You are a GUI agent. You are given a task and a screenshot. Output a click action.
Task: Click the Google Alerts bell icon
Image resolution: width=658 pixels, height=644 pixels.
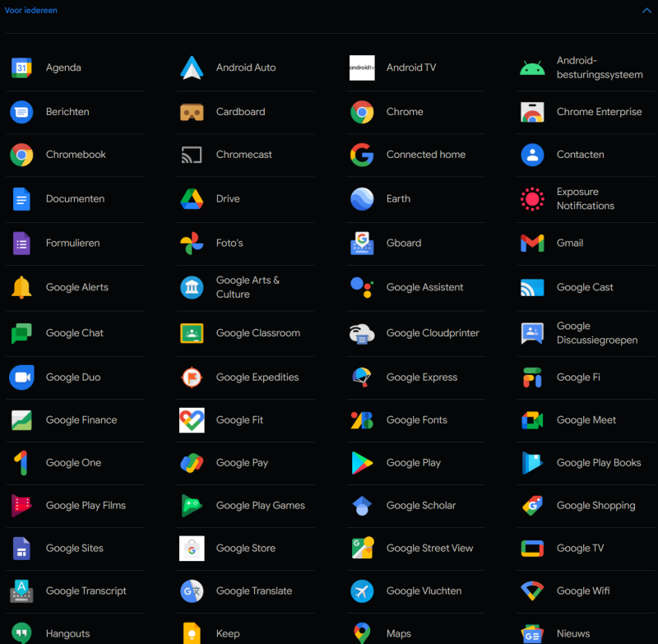point(21,287)
